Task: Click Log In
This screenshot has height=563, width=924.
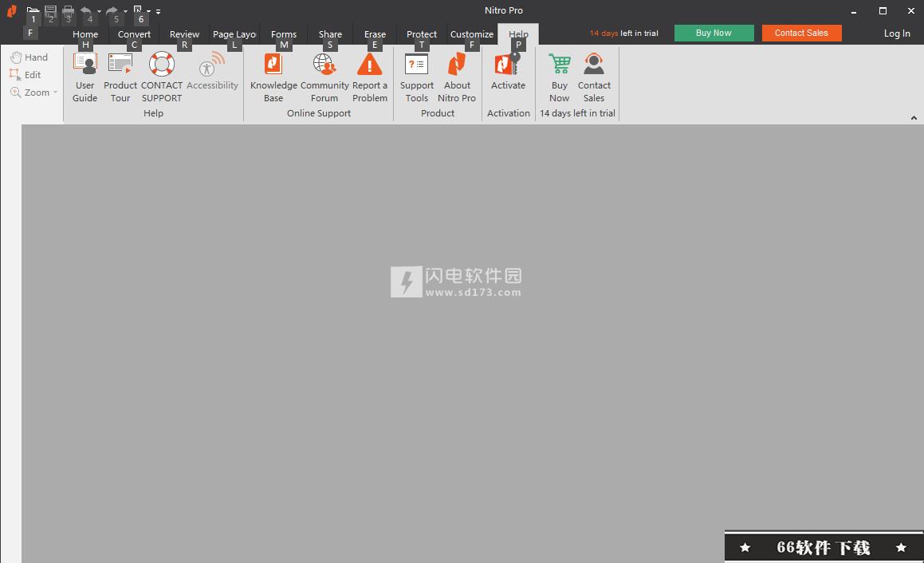Action: click(x=897, y=33)
